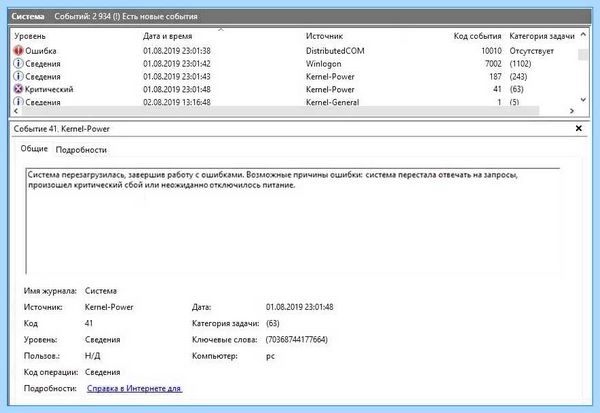This screenshot has width=600, height=413.
Task: Click the date 01.08.2019 23:01:42 cell
Action: coord(176,64)
